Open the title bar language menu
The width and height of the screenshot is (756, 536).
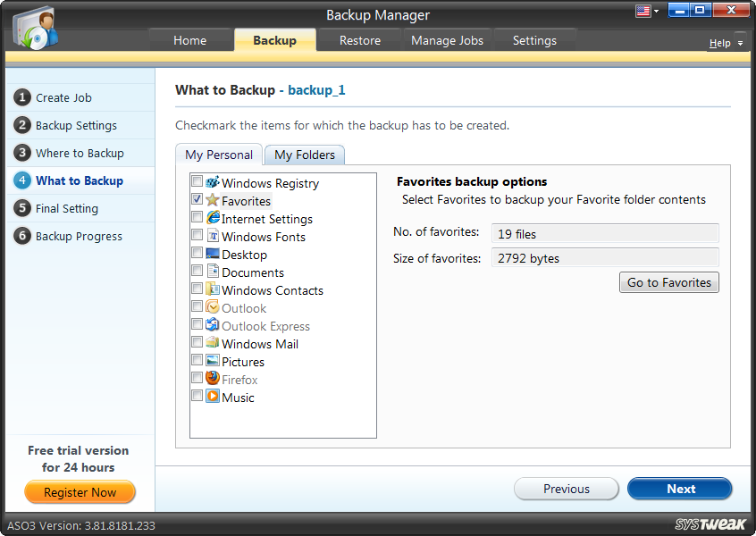(648, 10)
